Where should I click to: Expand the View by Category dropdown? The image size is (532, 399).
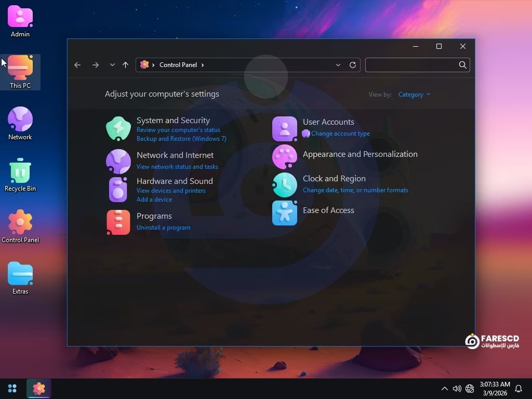tap(414, 95)
